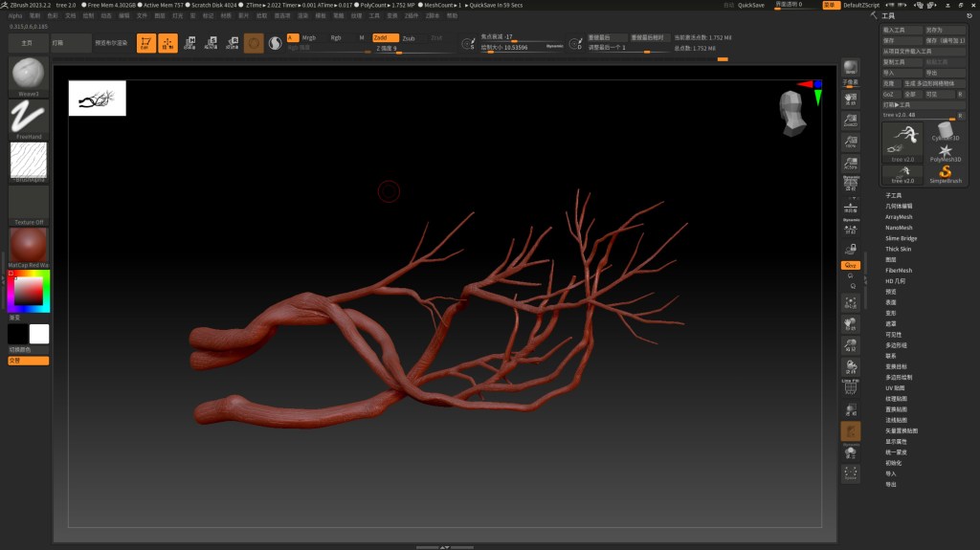Open the FreeHand stroke selector

click(28, 119)
